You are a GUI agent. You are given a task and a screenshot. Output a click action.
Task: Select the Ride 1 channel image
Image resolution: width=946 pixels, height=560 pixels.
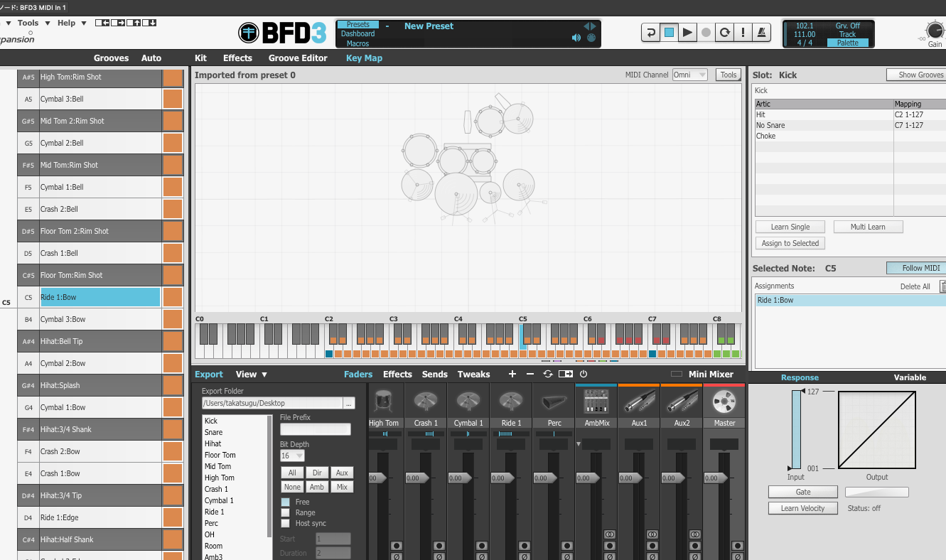point(511,402)
